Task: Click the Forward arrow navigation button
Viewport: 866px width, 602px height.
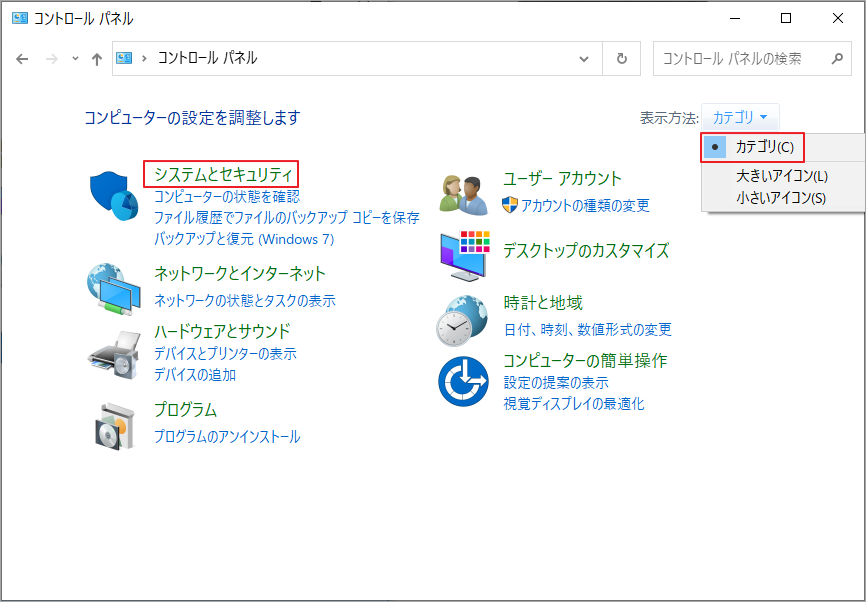Action: coord(52,59)
